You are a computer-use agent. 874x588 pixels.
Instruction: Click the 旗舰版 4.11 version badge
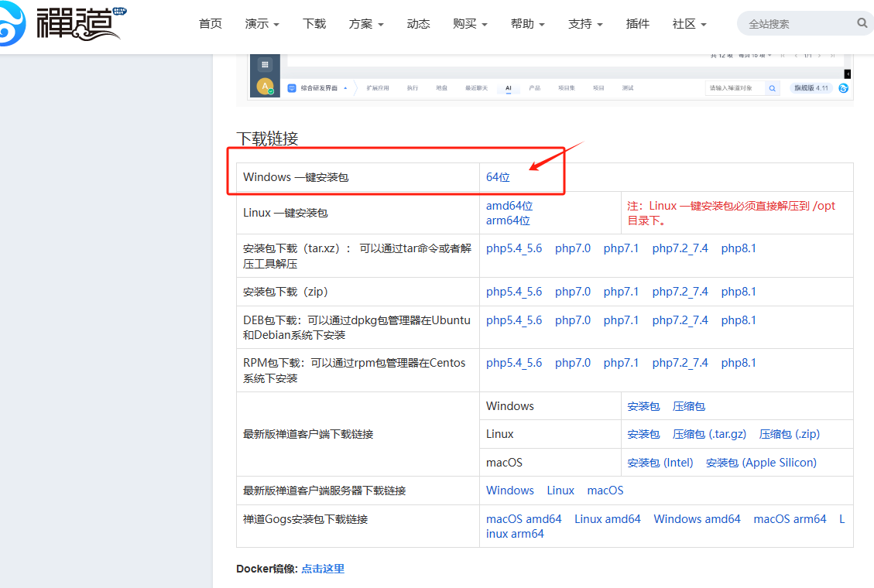click(x=811, y=88)
